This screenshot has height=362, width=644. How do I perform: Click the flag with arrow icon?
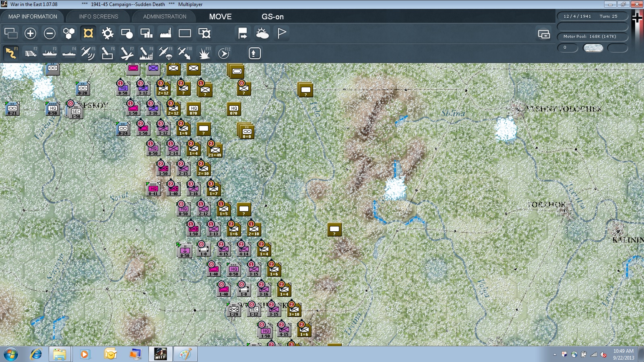pyautogui.click(x=243, y=33)
